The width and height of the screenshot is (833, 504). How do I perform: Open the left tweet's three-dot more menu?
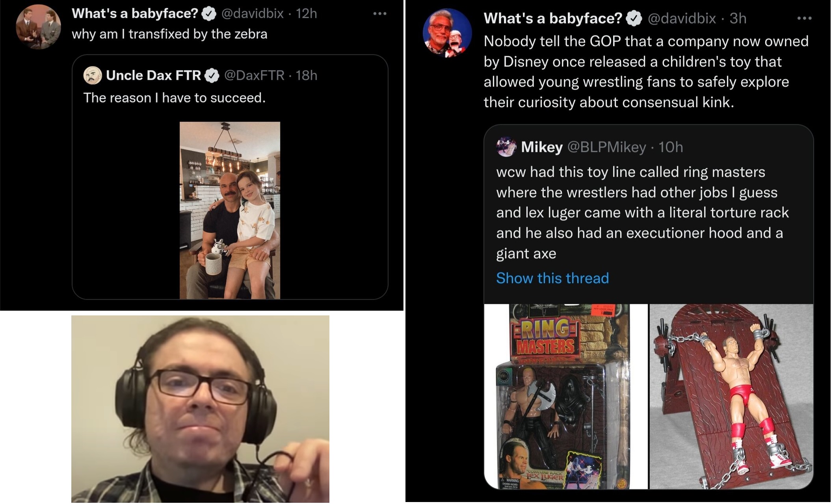pos(380,14)
